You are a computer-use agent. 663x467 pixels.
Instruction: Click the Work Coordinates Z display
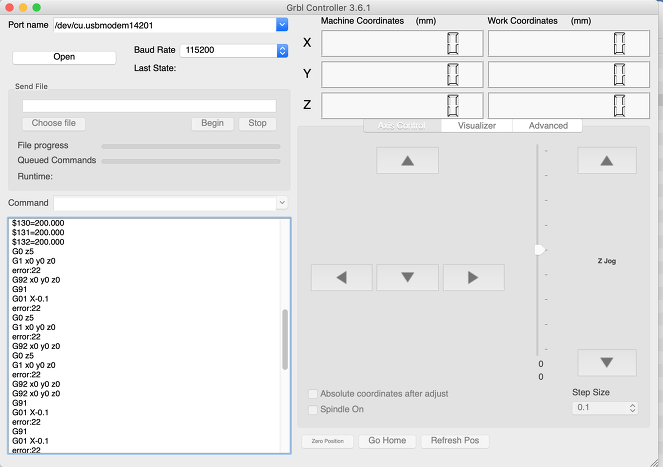pos(569,106)
